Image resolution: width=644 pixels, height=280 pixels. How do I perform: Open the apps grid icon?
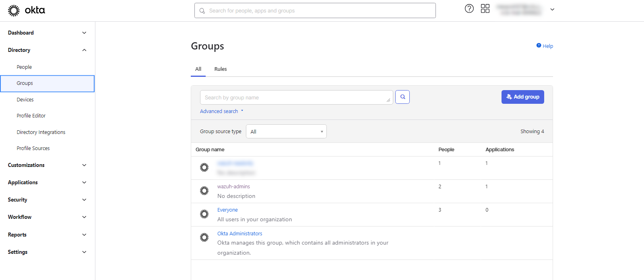(485, 9)
